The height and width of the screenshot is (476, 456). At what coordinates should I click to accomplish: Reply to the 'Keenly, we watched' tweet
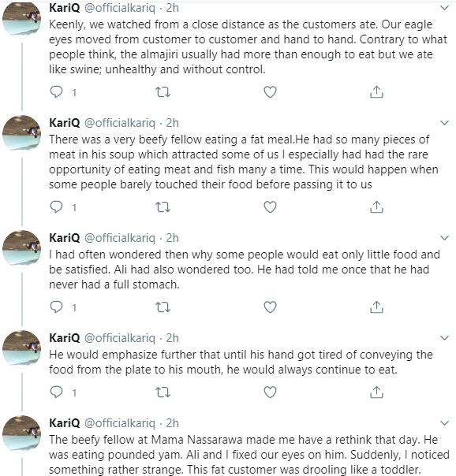coord(57,92)
